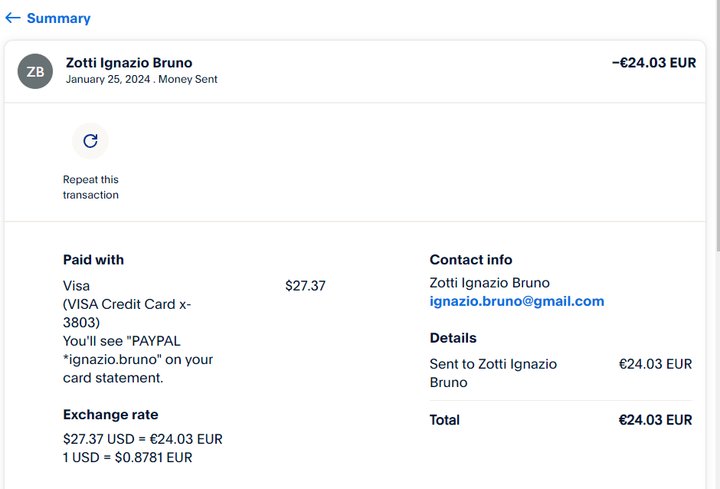Click the '1 USD = $0.8781 EUR' rate

point(127,457)
